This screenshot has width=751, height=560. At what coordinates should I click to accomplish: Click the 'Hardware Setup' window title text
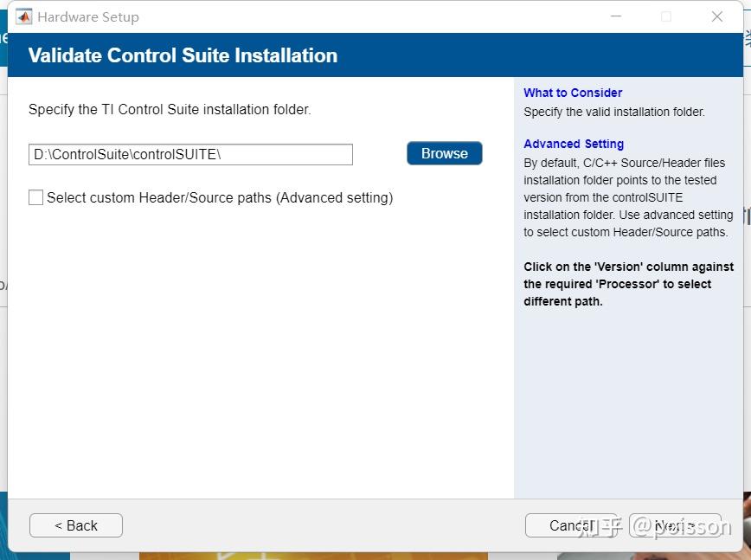88,17
